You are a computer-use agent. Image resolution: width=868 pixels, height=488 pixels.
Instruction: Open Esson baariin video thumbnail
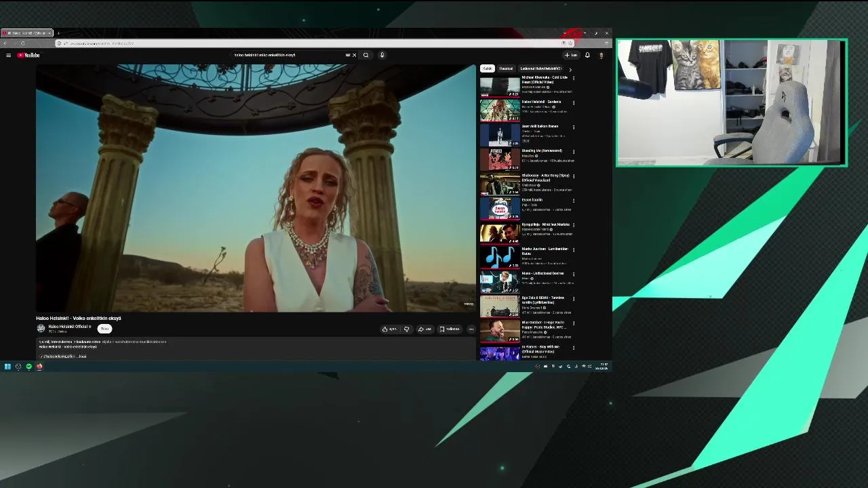pyautogui.click(x=500, y=208)
